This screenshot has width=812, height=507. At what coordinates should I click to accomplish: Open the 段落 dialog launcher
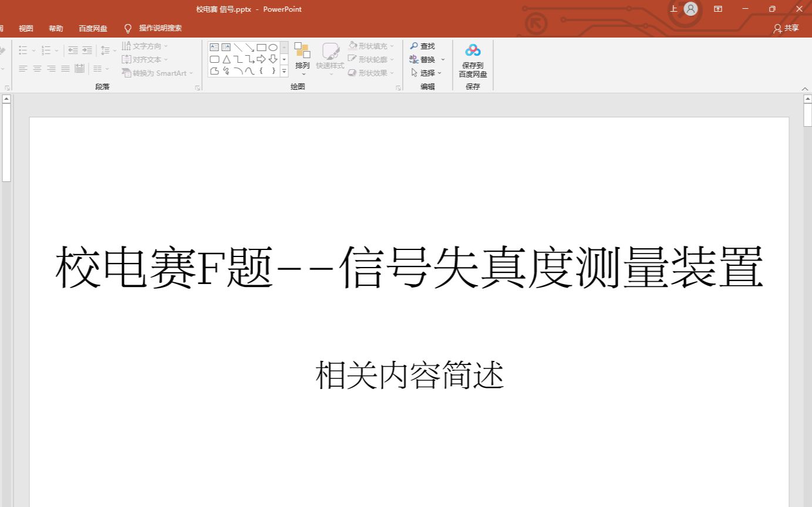tap(197, 87)
